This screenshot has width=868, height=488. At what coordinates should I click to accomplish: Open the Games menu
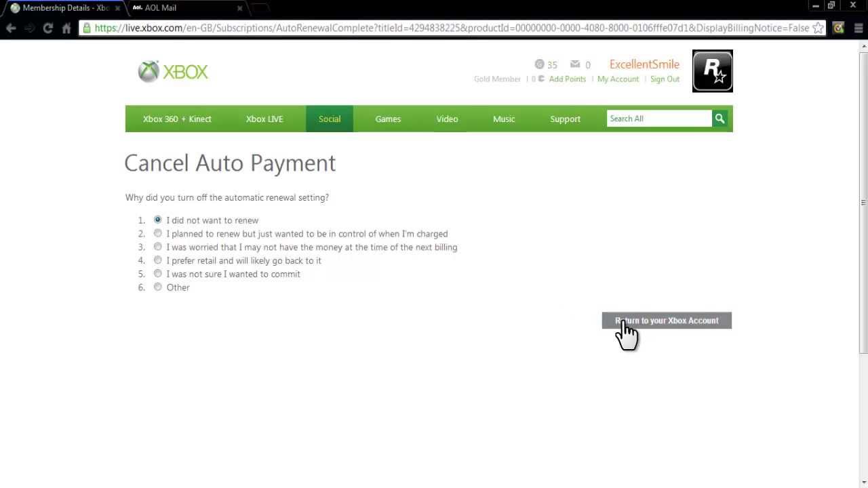coord(388,119)
